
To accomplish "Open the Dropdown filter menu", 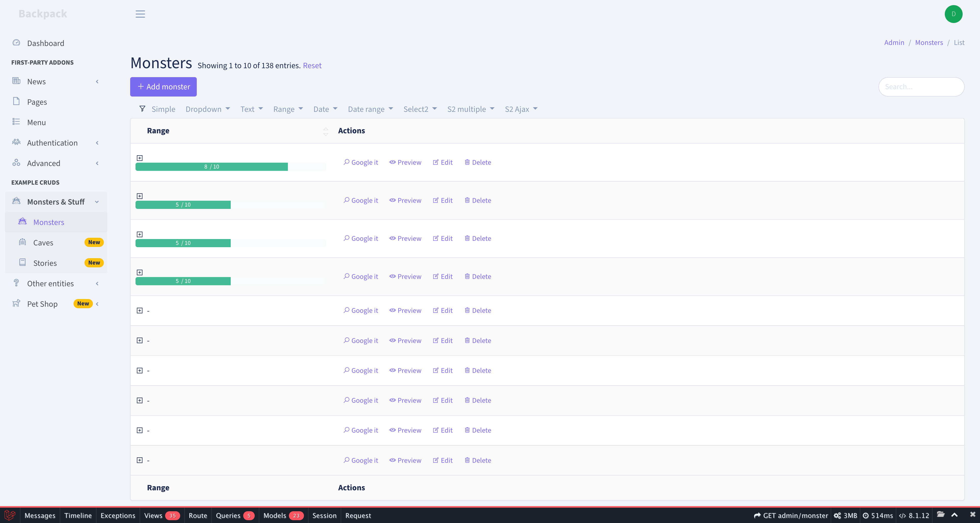I will coord(207,109).
